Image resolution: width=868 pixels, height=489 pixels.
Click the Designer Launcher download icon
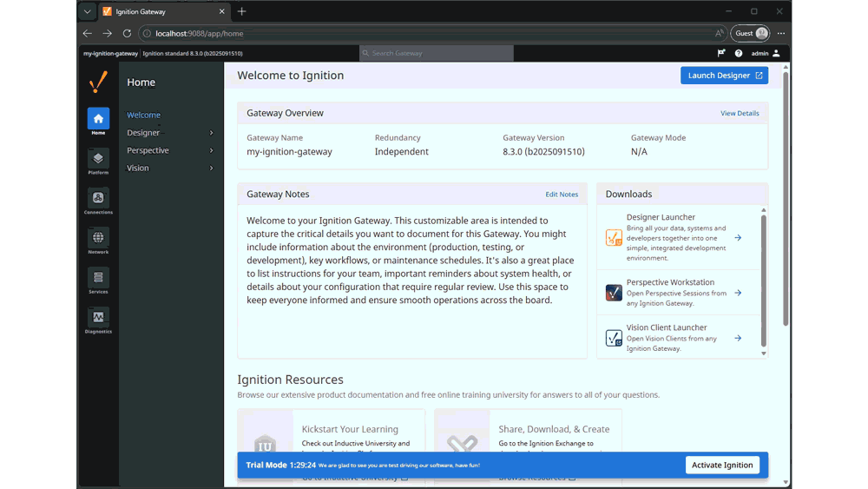point(614,238)
